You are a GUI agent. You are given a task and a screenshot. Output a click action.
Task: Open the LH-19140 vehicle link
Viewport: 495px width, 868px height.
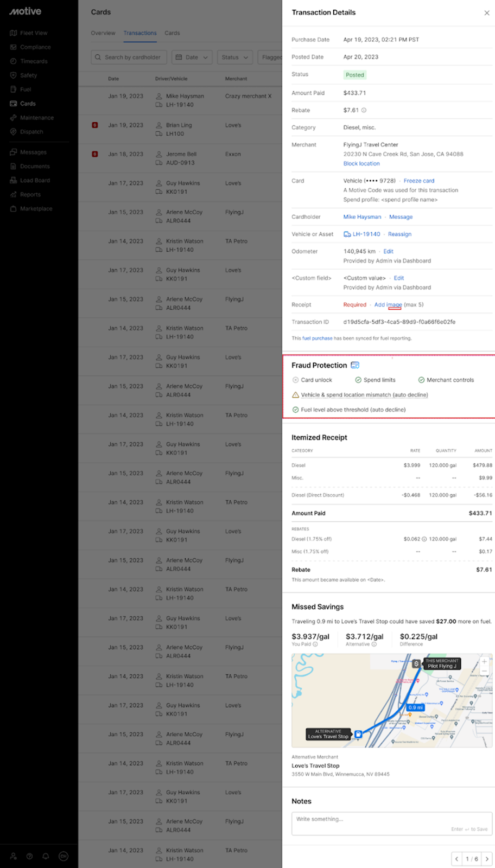tap(362, 234)
